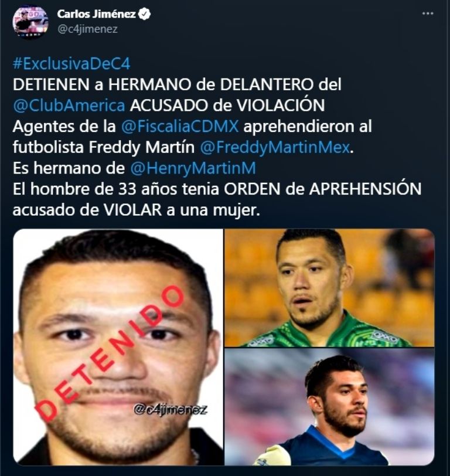Open Carlos Jiménez's profile avatar

pos(30,22)
